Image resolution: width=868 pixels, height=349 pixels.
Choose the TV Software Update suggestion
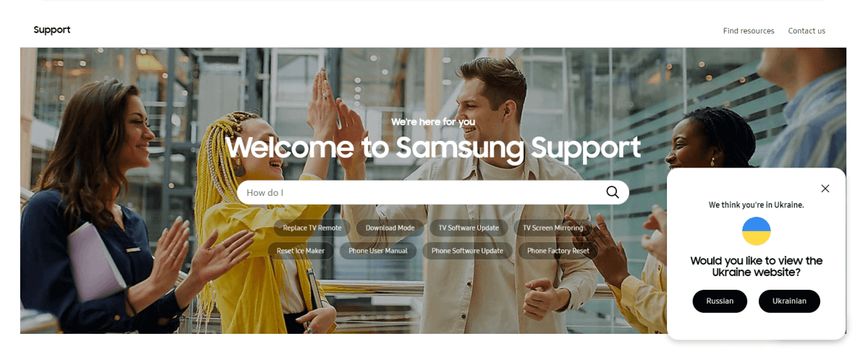pyautogui.click(x=469, y=228)
